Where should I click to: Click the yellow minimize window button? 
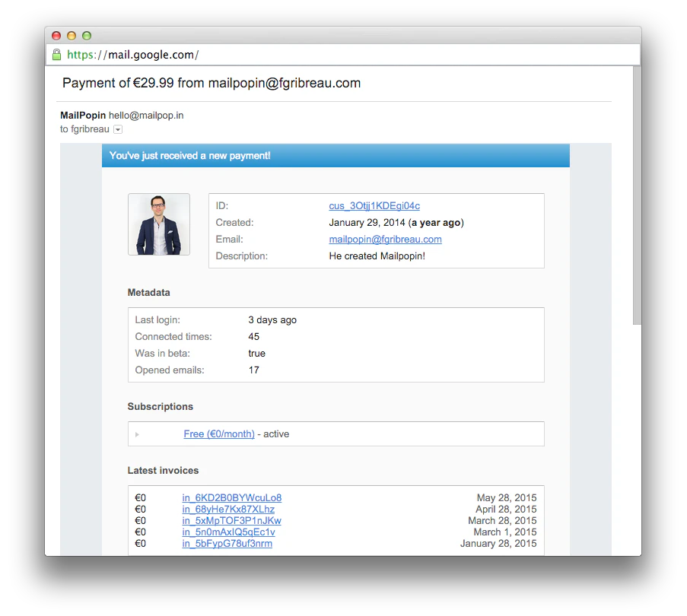72,36
